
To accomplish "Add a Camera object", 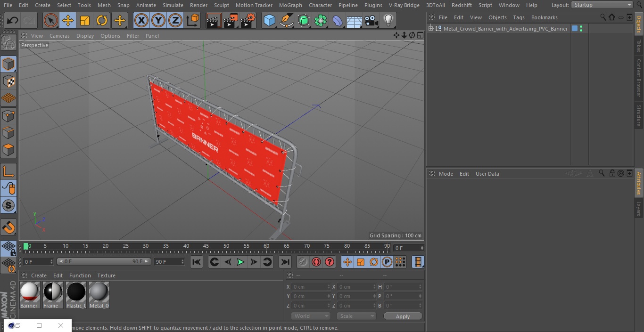I will click(x=371, y=20).
